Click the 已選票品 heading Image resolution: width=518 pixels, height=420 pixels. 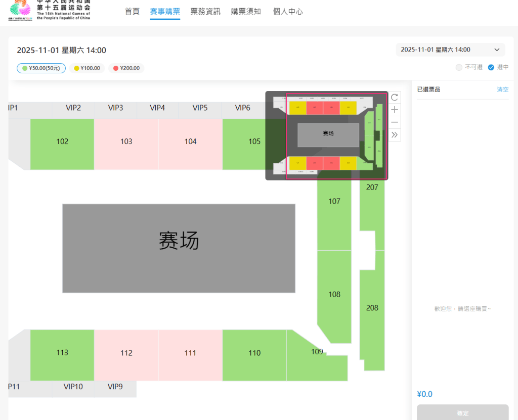click(428, 89)
